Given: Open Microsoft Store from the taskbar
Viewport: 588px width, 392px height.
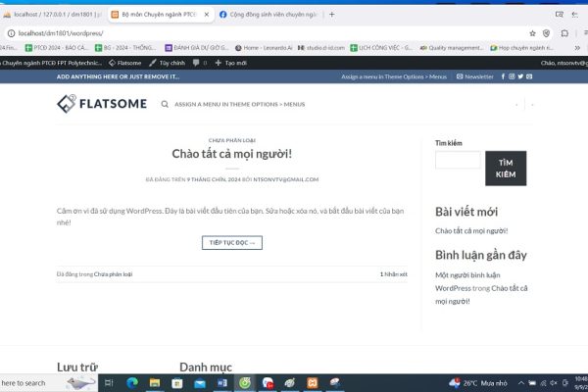Looking at the screenshot, I should coord(177,383).
